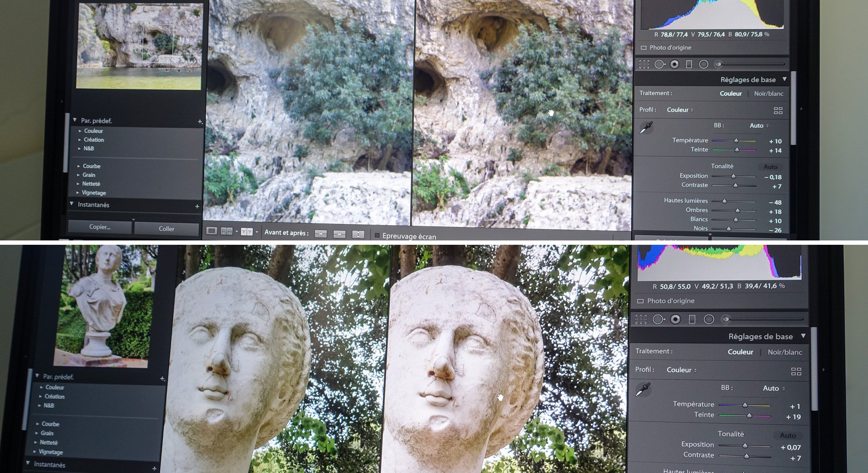
Task: Select spot removal tool in statue photo panel
Action: pos(658,319)
